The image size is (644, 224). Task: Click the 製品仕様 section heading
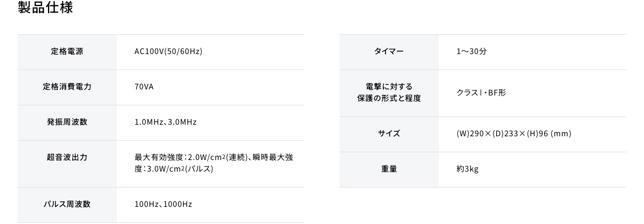(45, 8)
